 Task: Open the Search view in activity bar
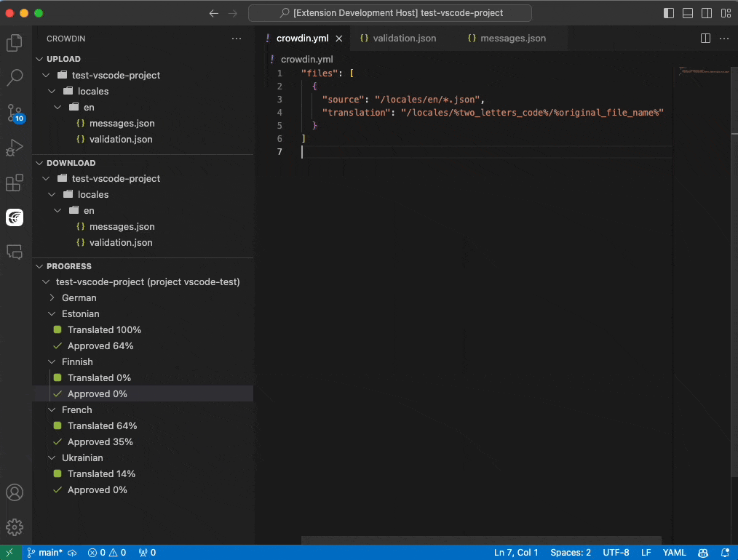click(x=15, y=78)
